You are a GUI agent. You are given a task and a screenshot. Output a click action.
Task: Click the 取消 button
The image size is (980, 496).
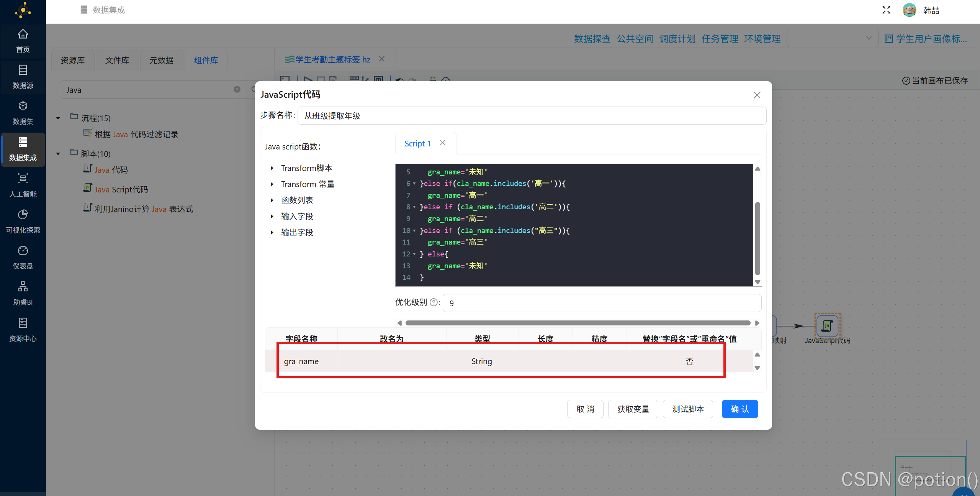(x=585, y=409)
